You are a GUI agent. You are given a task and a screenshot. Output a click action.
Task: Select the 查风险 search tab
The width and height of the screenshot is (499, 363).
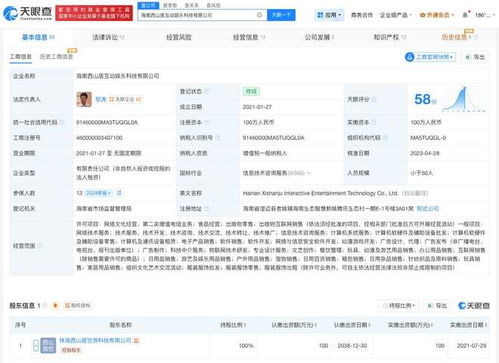coord(213,5)
